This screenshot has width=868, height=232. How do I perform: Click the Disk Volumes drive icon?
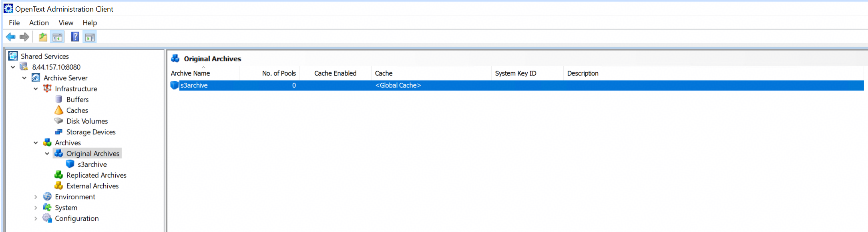[59, 121]
